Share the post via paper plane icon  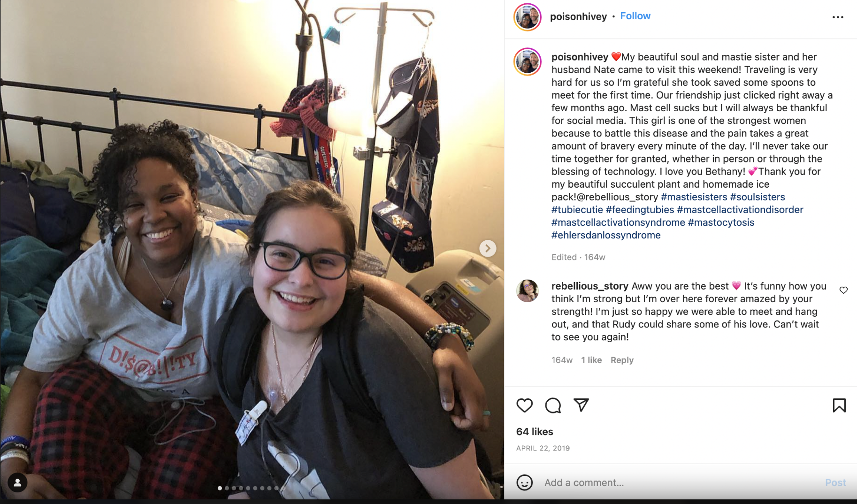pos(581,405)
